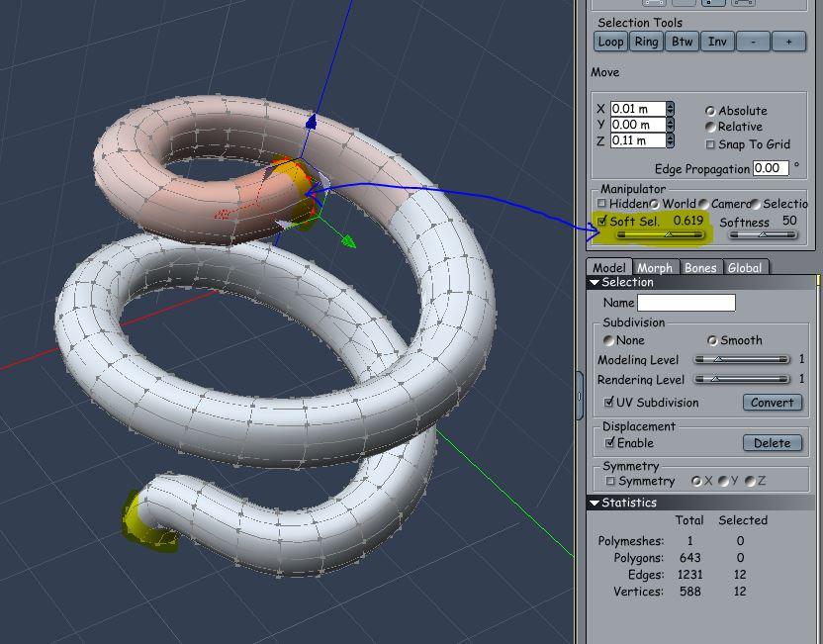
Task: Click the green axis manipulator arrowhead
Action: point(348,242)
